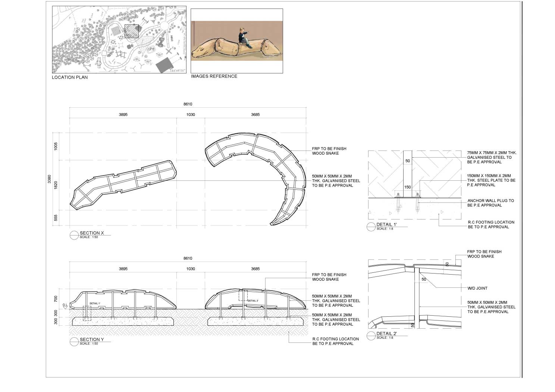The width and height of the screenshot is (555, 392).
Task: Click the SCALE 1:50 text under Section X
Action: click(89, 237)
